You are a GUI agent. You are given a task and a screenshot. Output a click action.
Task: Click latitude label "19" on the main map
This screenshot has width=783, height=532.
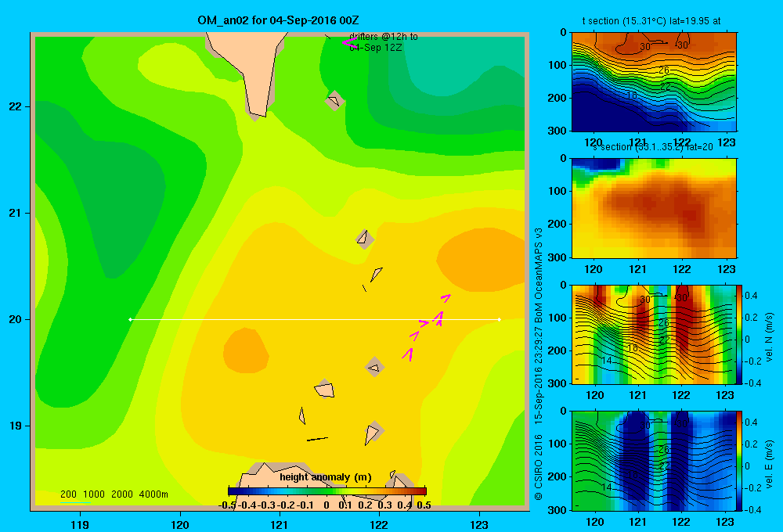tap(16, 426)
